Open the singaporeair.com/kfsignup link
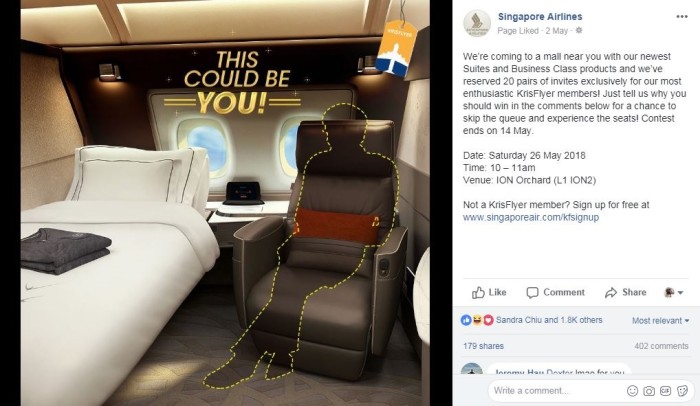700x406 pixels. (530, 218)
